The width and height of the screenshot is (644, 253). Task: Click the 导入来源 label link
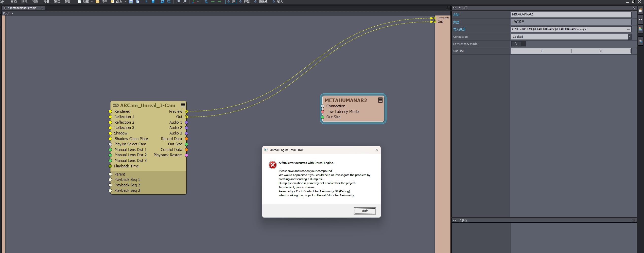click(x=459, y=29)
